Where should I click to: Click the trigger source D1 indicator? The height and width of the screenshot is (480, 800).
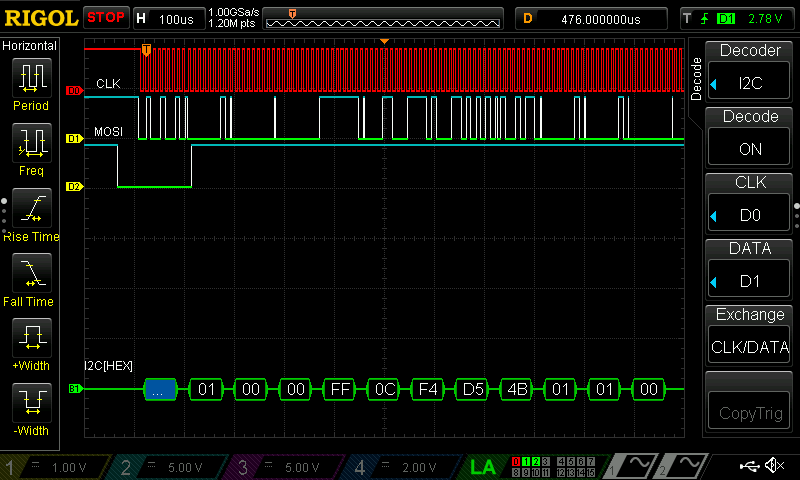726,19
